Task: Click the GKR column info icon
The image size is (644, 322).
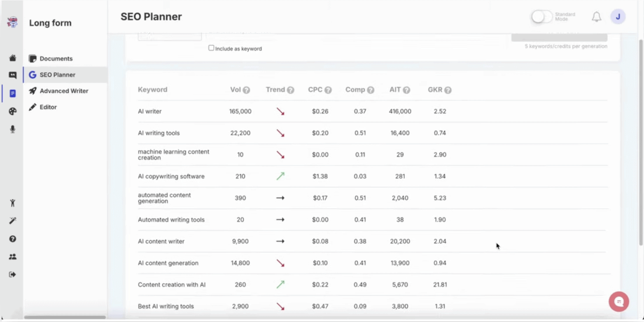Action: pyautogui.click(x=448, y=90)
